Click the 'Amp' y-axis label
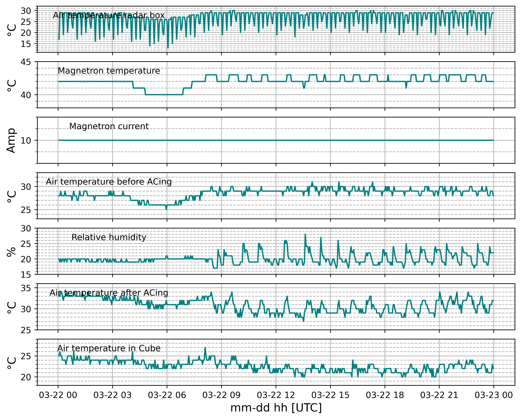Viewport: 521px width, 420px height. [x=11, y=140]
